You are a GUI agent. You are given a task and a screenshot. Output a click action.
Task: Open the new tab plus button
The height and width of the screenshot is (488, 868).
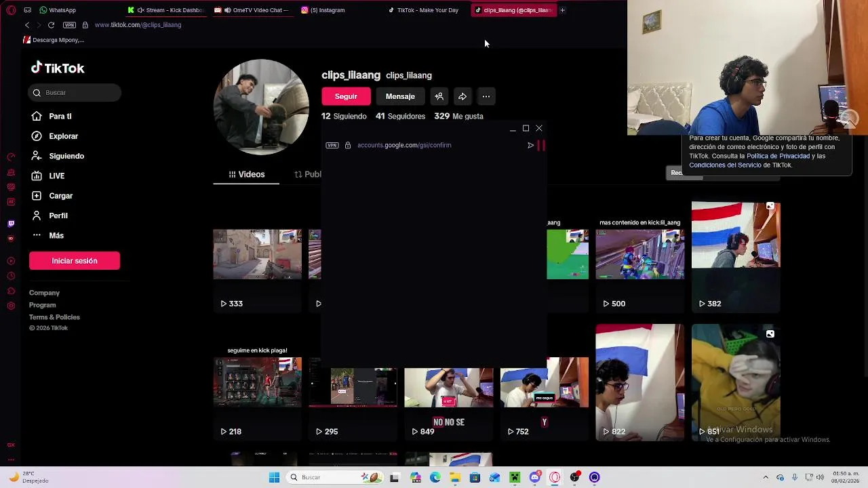pos(562,10)
